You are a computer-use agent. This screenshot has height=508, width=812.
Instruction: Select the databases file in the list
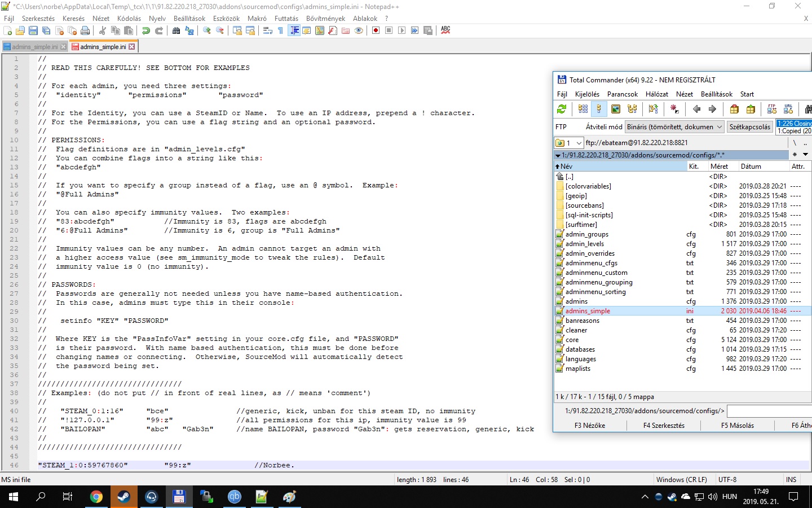pos(580,349)
